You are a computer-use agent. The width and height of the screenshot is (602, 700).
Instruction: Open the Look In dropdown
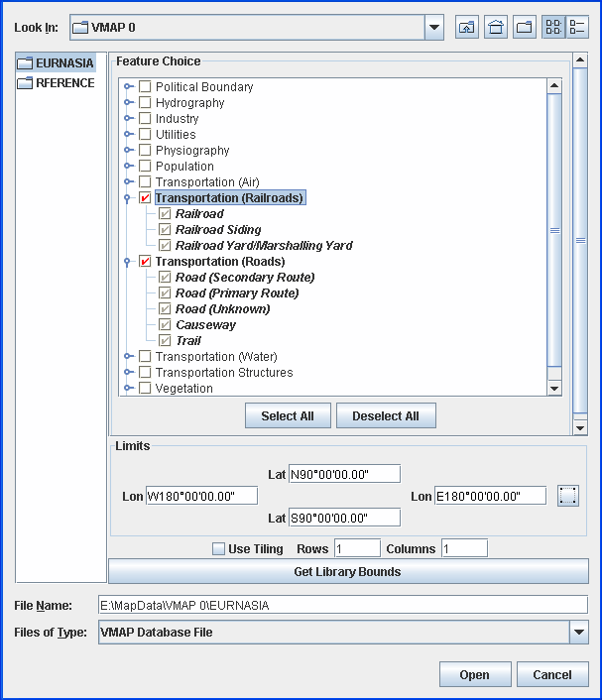434,28
